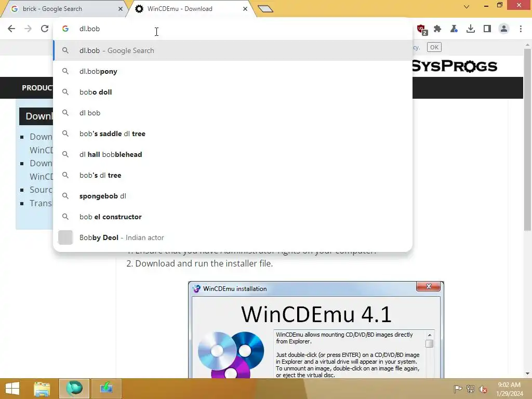The height and width of the screenshot is (399, 532).
Task: Select the bobo doll suggestion
Action: [x=233, y=92]
